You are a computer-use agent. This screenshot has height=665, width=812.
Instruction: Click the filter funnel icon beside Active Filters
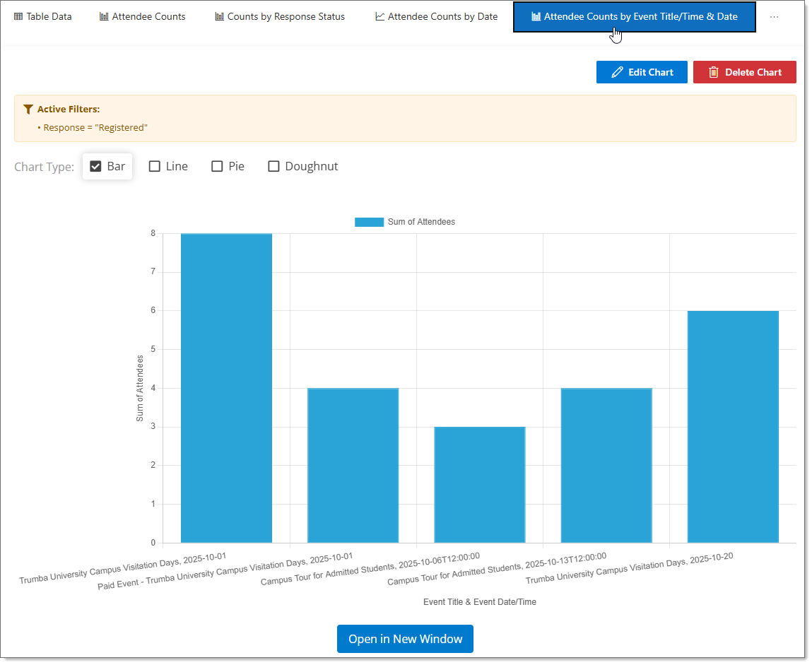(28, 109)
